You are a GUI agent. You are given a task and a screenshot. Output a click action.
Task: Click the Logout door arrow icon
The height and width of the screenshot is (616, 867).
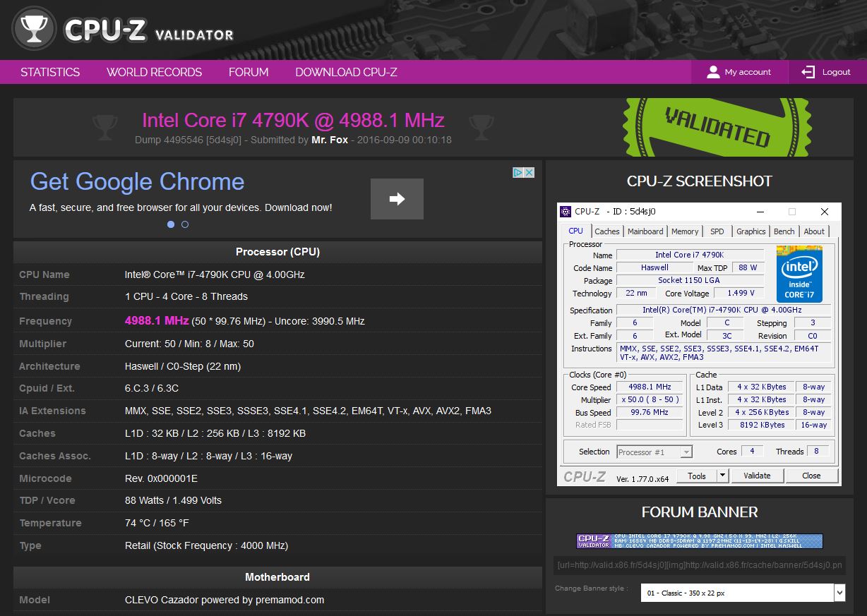[x=808, y=72]
